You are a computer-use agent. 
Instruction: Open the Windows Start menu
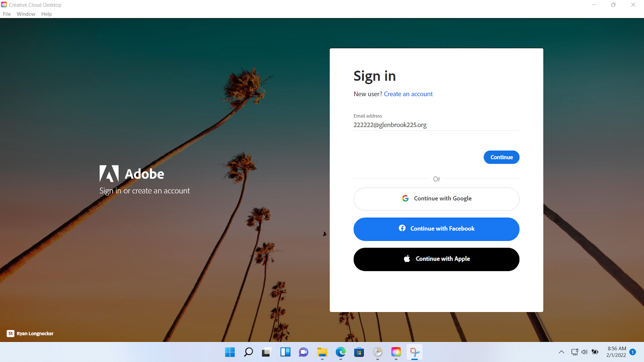pos(230,352)
